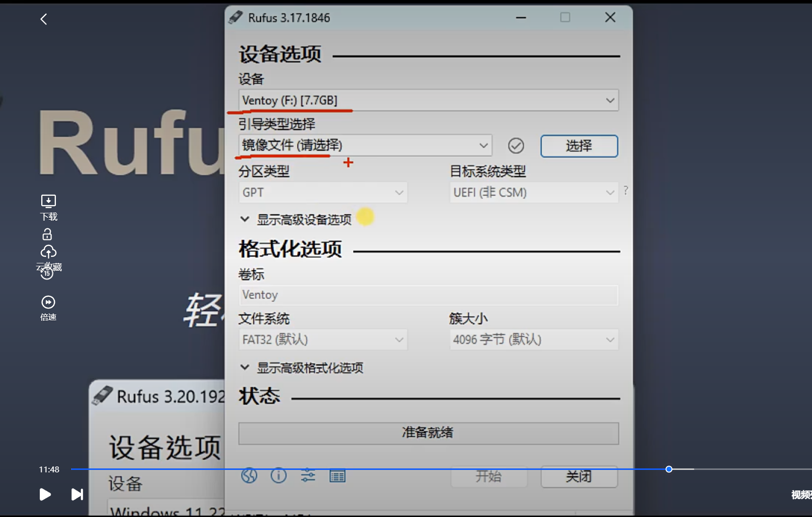Close the Rufus 3.17 window
Image resolution: width=812 pixels, height=517 pixels.
(610, 18)
